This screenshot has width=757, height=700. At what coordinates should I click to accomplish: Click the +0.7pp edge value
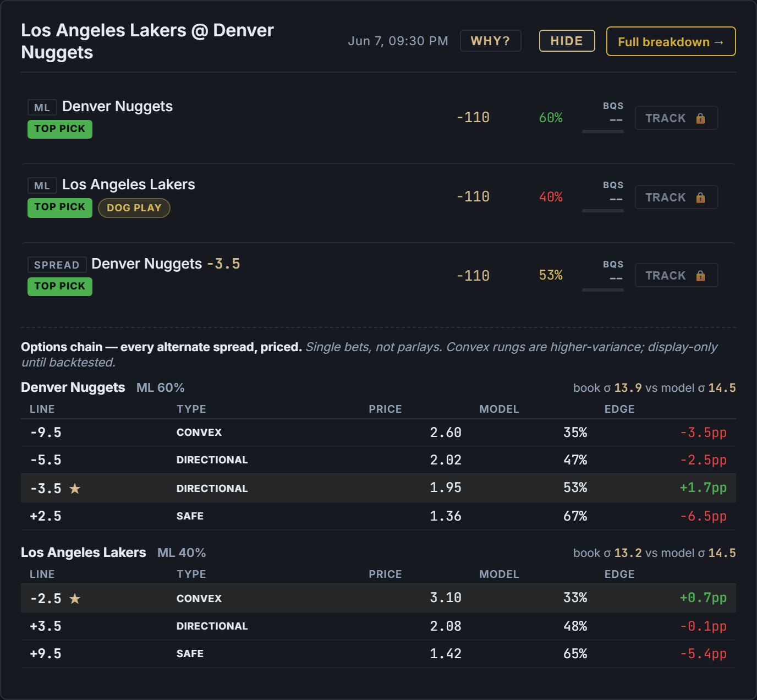(703, 598)
